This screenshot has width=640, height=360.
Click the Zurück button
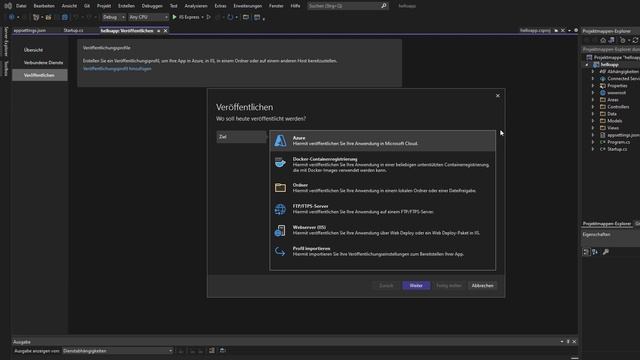[x=386, y=285]
